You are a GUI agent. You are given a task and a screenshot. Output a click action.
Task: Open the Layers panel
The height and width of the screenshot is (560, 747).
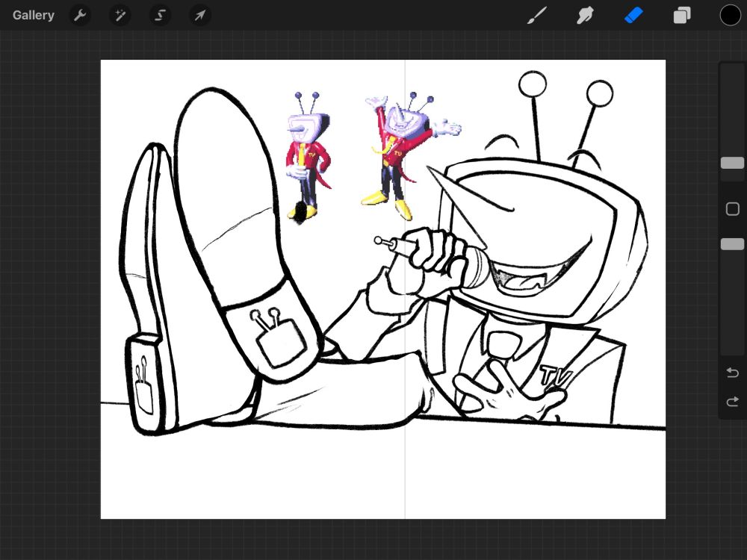(682, 15)
